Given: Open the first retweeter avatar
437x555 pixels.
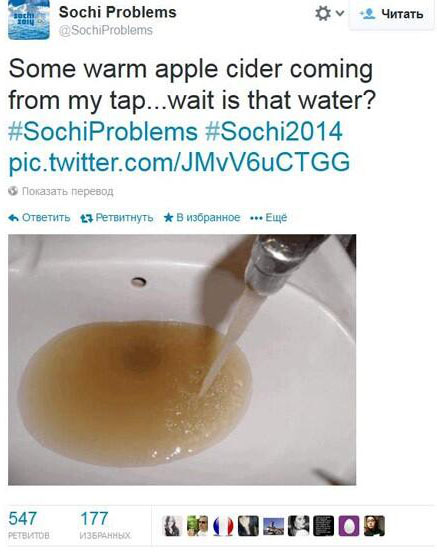Looking at the screenshot, I should pyautogui.click(x=173, y=526).
